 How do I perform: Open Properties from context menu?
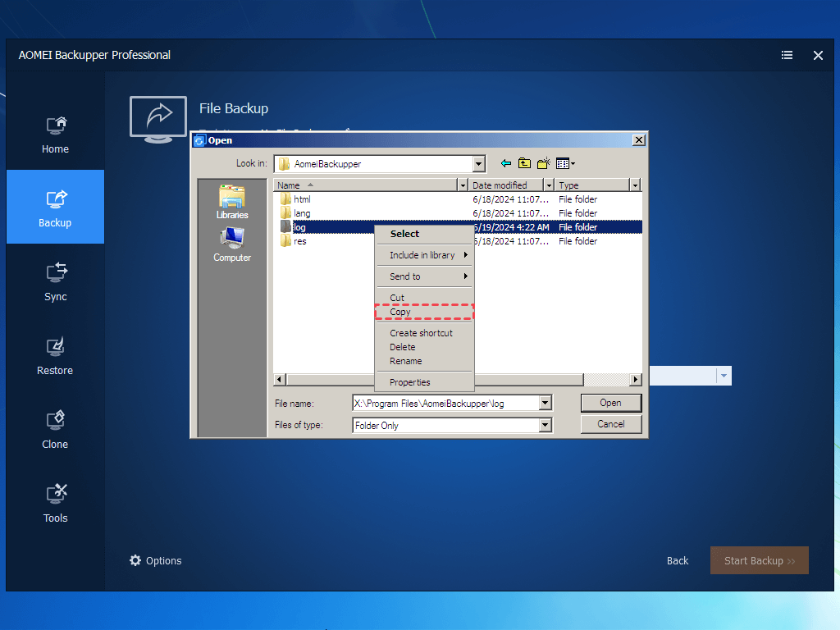[x=424, y=382]
